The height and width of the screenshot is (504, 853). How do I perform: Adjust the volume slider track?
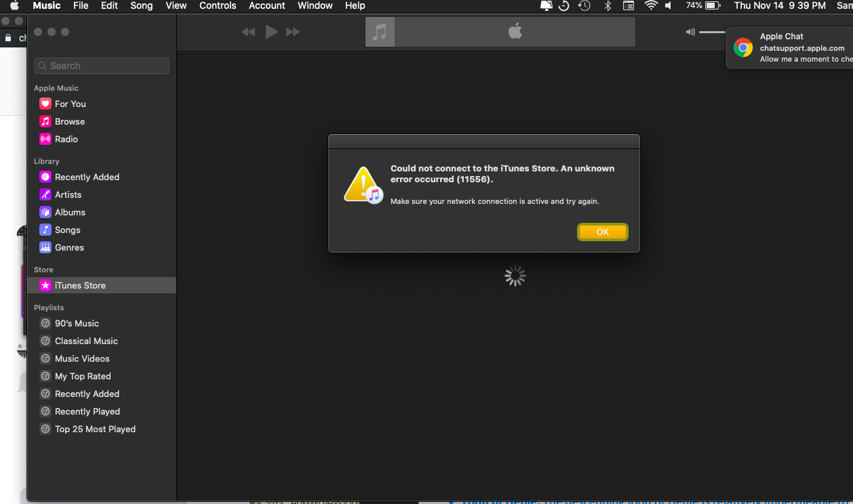tap(712, 32)
